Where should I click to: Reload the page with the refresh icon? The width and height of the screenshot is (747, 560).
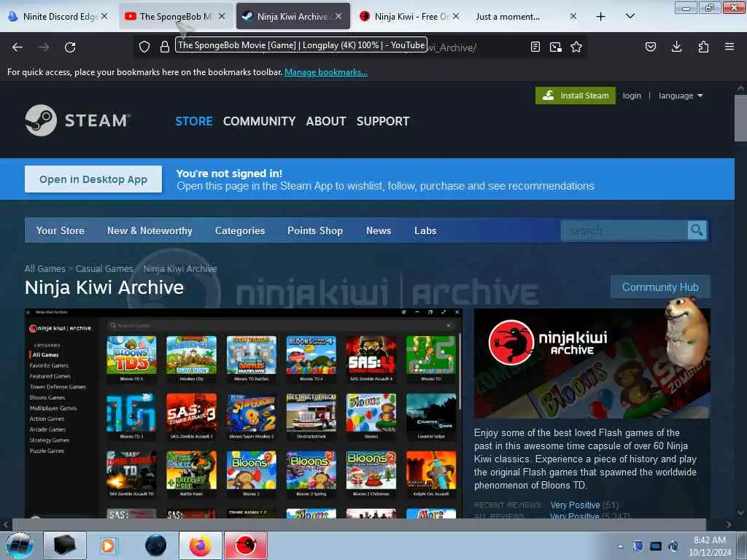(x=70, y=47)
